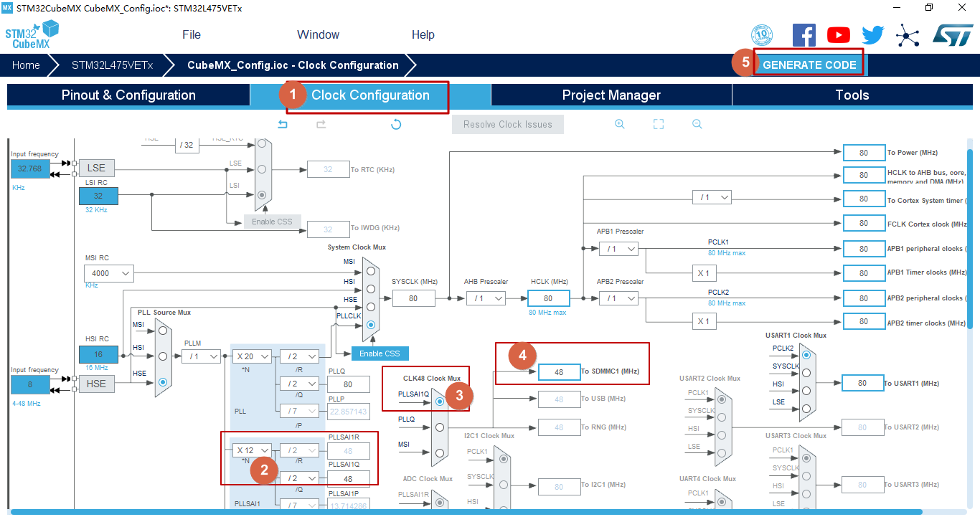Open the MSI RC 4000 dropdown
Viewport: 980px width, 522px height.
109,273
